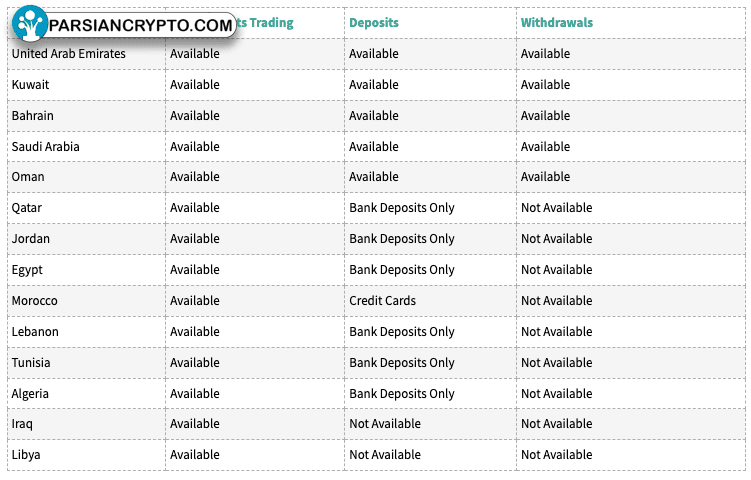Select Bahrain in the country column
This screenshot has height=480, width=751.
pos(33,115)
